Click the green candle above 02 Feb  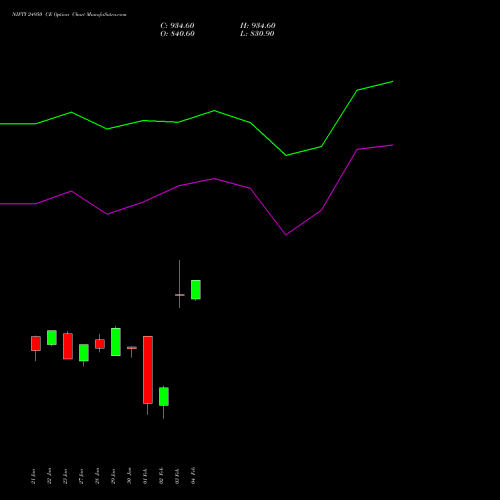point(164,397)
